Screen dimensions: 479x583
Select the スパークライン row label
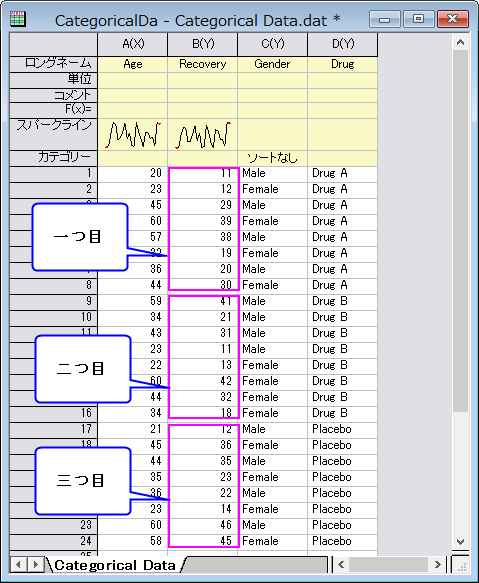click(54, 134)
